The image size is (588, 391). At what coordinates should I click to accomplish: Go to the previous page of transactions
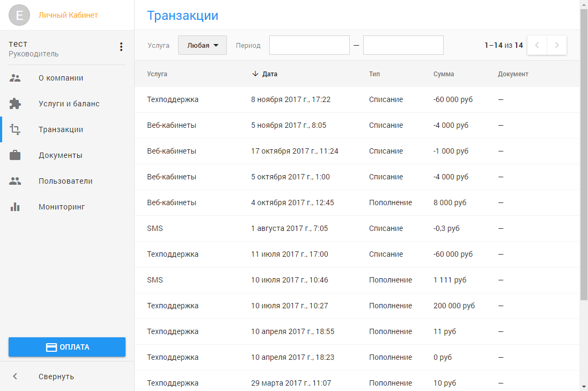(537, 45)
